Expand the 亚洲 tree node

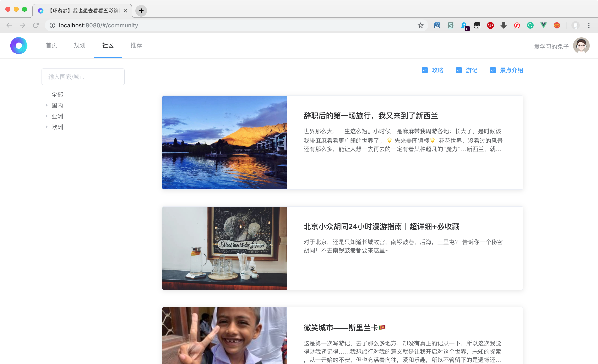tap(47, 116)
